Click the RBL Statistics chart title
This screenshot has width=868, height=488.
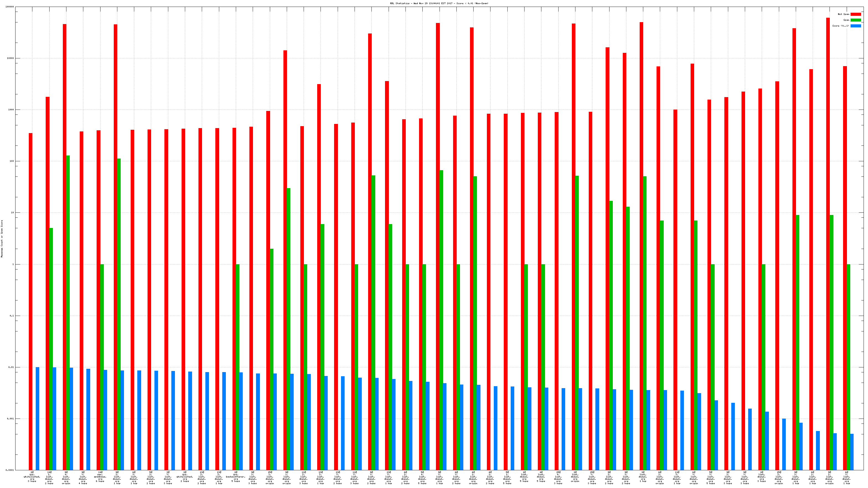pos(439,3)
